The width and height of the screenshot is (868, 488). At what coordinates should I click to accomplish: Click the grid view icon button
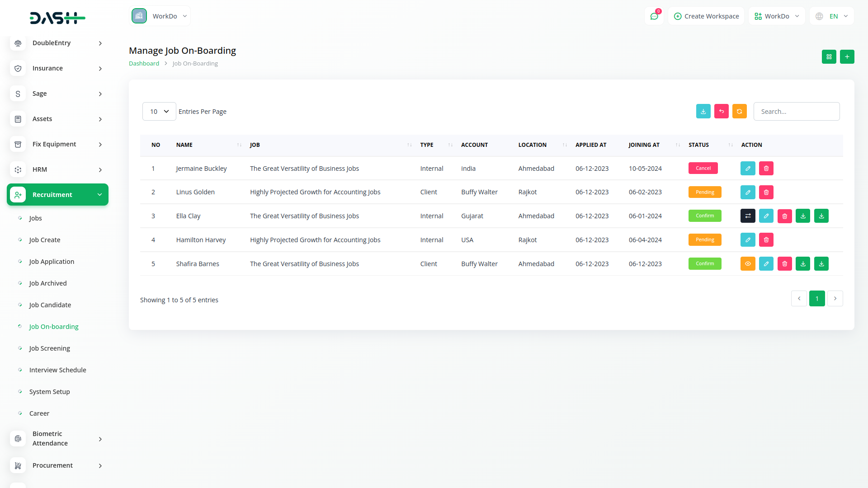pyautogui.click(x=829, y=56)
